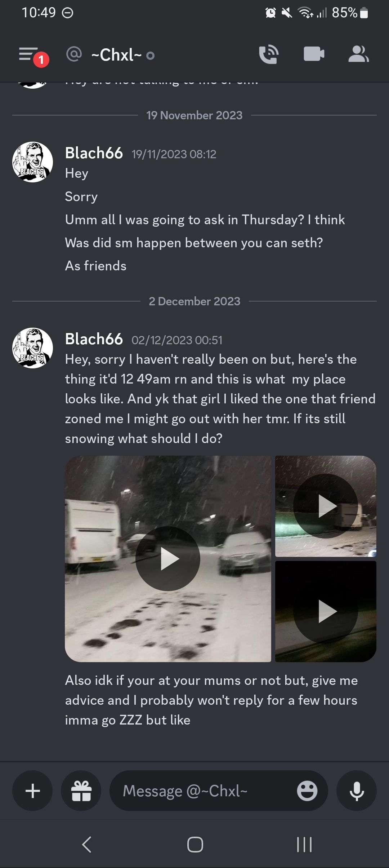
Task: Tap Blach66 avatar on 19 November message
Action: coord(32,162)
